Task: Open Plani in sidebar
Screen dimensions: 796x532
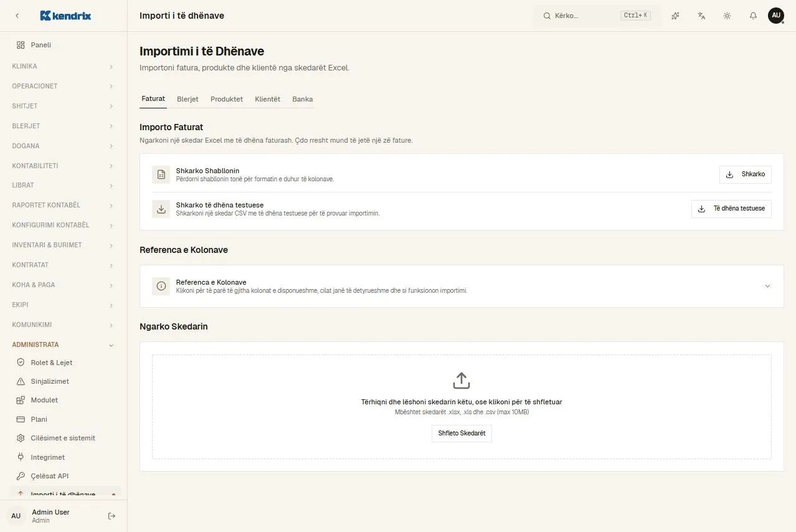Action: 64,419
